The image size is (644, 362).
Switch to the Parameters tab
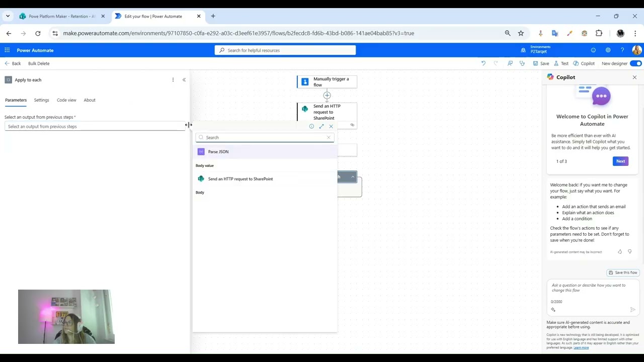[x=16, y=100]
